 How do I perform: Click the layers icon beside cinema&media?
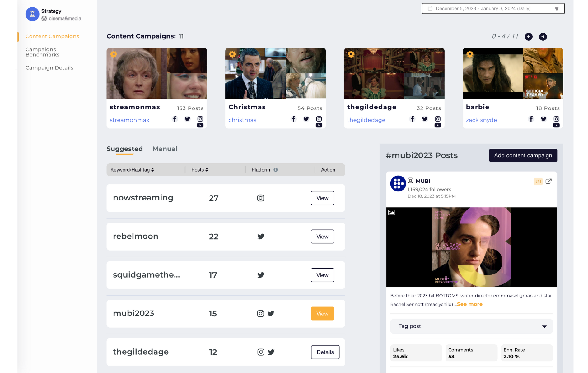point(44,19)
